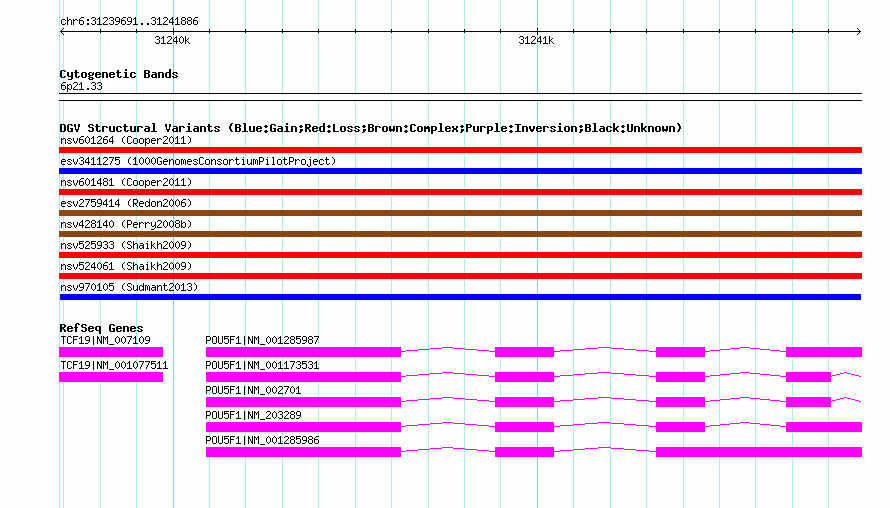Image resolution: width=890 pixels, height=508 pixels.
Task: Click the 31241k ruler label
Action: [x=536, y=40]
